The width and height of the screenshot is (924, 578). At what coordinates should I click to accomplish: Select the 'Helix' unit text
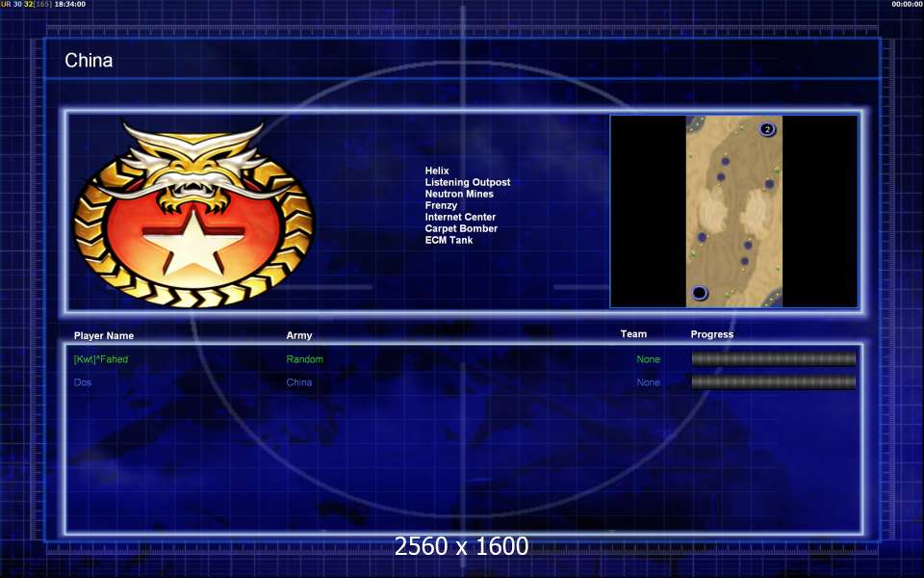point(437,171)
